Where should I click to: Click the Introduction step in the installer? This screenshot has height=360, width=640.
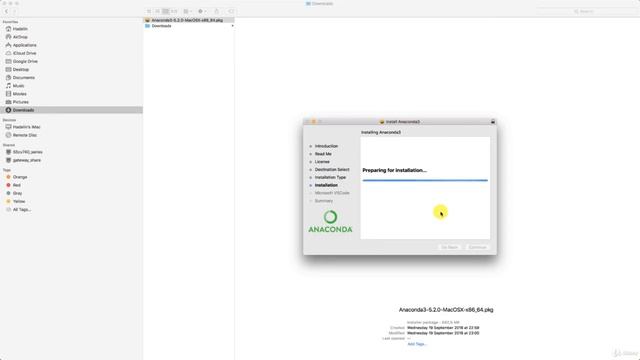(x=326, y=146)
